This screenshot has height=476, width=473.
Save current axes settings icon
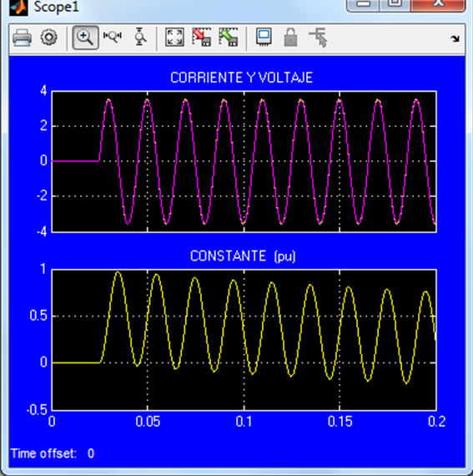point(202,37)
